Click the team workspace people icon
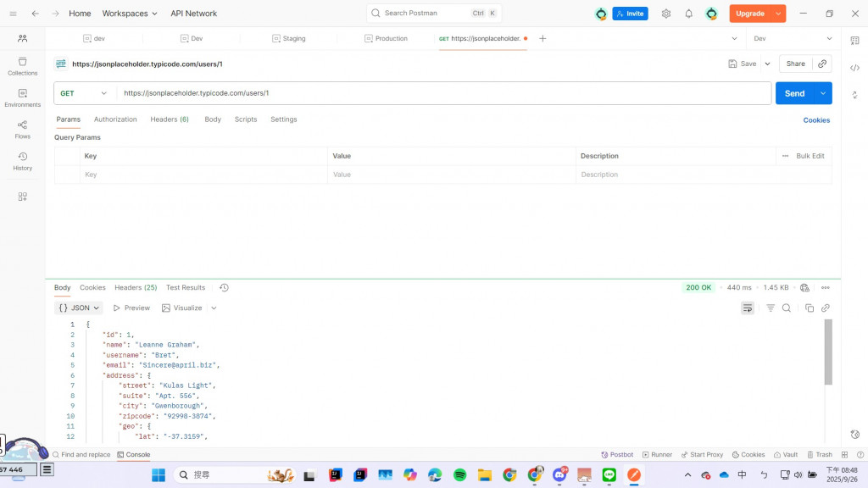The height and width of the screenshot is (488, 868). pos(22,38)
